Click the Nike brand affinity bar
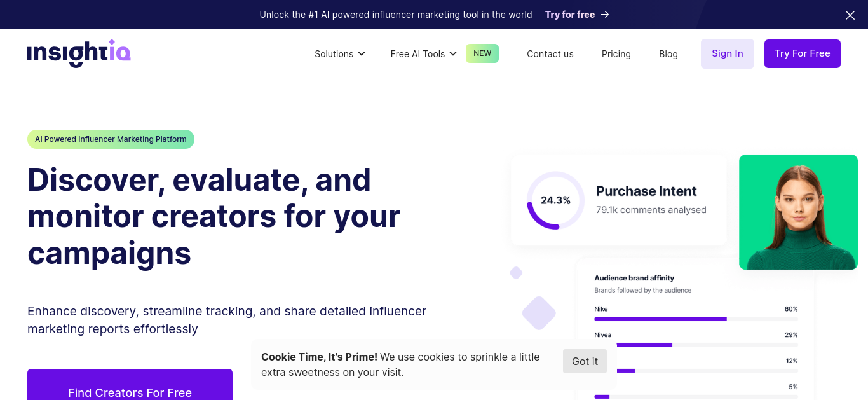 [696, 319]
